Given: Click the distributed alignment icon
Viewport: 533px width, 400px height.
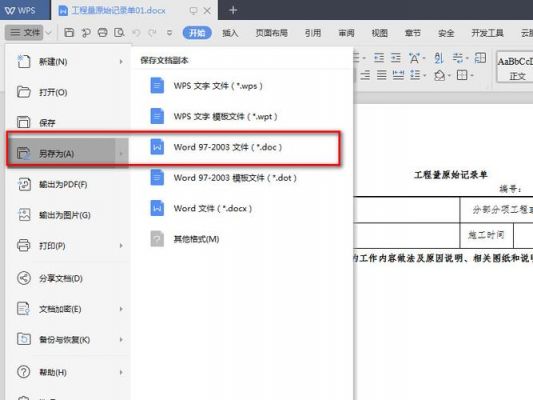Looking at the screenshot, I should [398, 75].
